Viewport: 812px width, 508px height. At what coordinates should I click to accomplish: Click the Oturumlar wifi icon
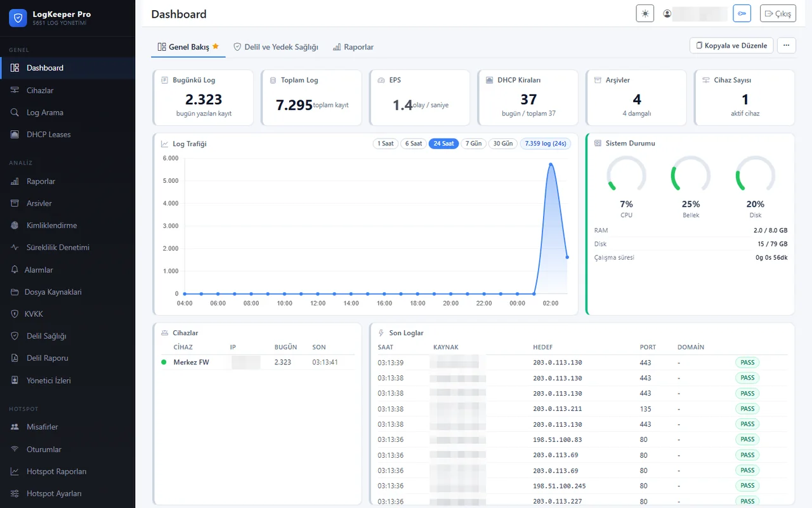coord(15,450)
